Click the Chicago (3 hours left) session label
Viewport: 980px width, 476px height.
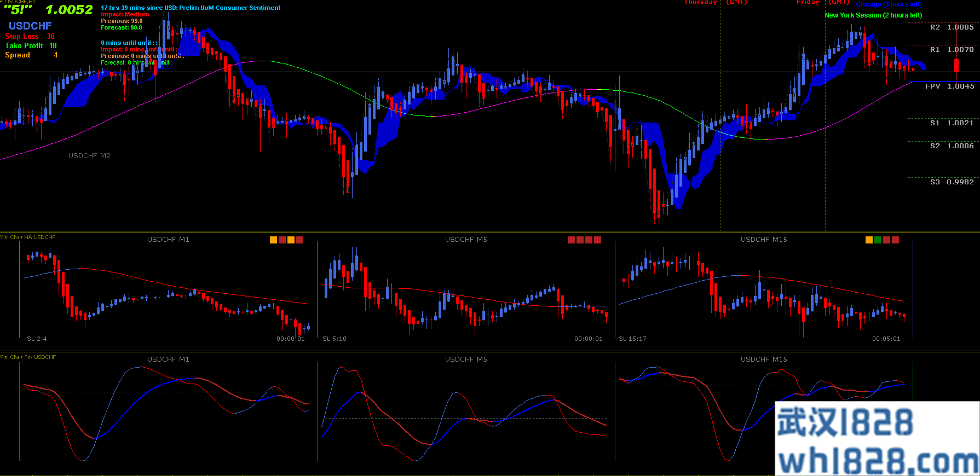click(889, 4)
